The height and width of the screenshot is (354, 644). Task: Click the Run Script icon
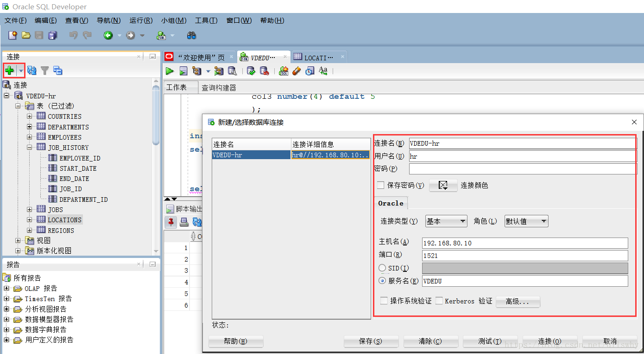point(183,71)
